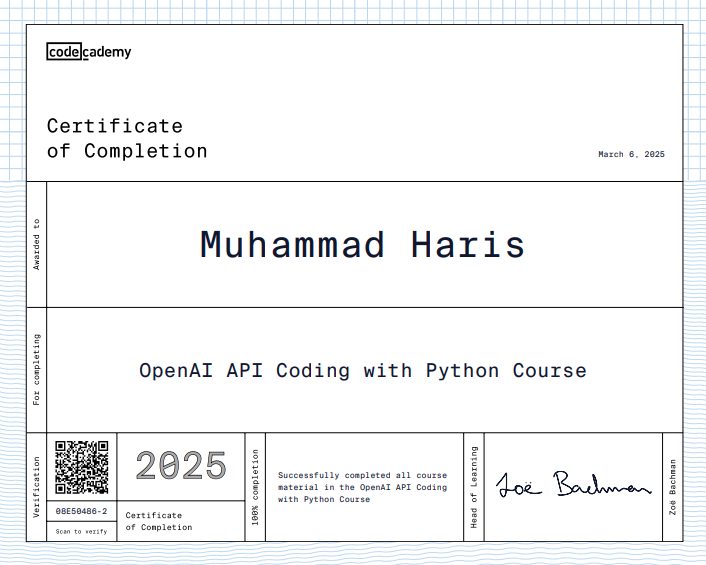The height and width of the screenshot is (565, 706).
Task: Select the certificate ID '08E50486-2'
Action: click(x=81, y=511)
